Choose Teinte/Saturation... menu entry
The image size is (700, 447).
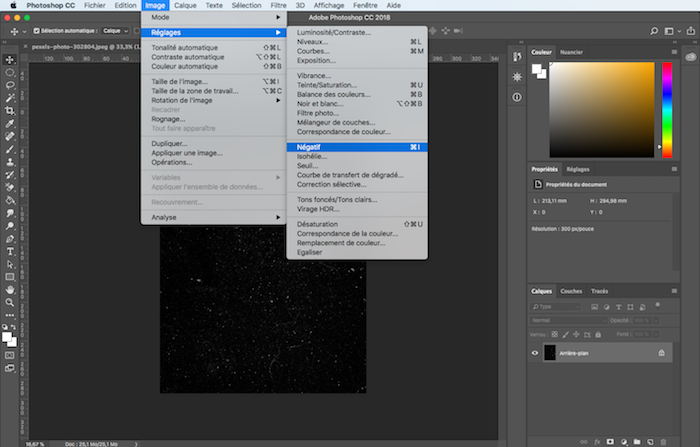tap(357, 85)
